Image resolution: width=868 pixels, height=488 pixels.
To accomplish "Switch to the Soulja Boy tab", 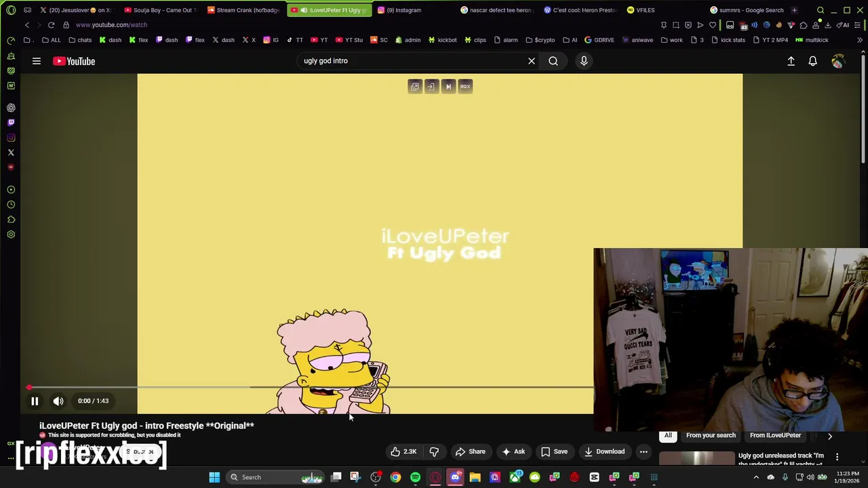I will (160, 10).
